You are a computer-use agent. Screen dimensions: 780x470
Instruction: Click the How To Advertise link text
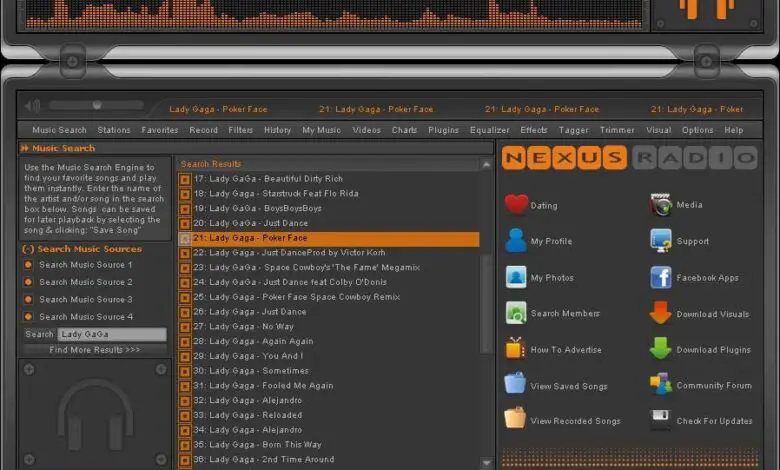pos(566,350)
